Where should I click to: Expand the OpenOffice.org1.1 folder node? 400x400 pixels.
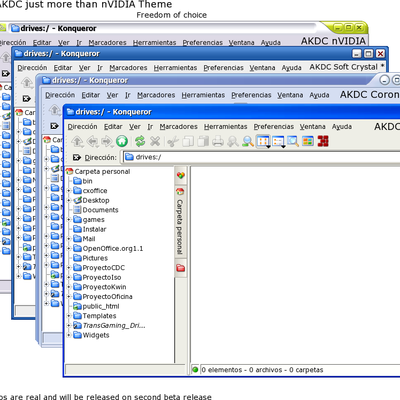69,248
